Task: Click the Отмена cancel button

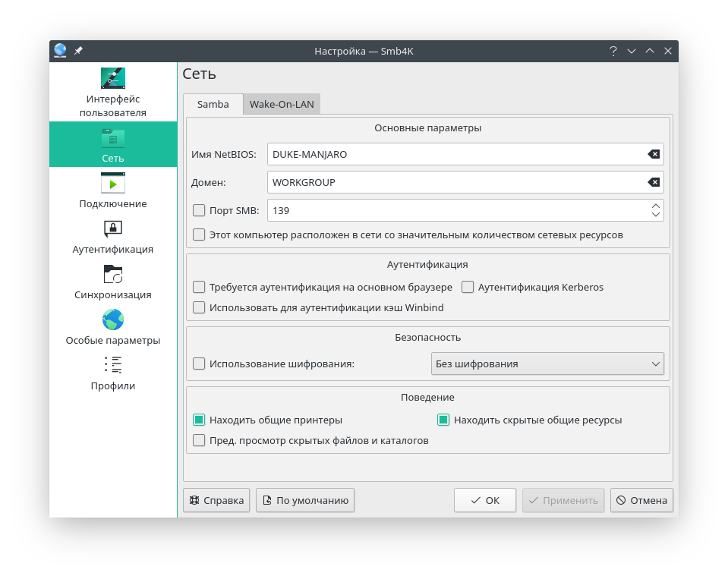Action: click(x=641, y=500)
